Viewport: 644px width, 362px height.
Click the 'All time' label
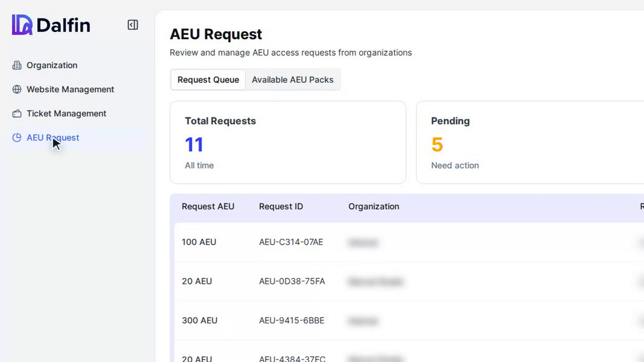click(x=199, y=166)
